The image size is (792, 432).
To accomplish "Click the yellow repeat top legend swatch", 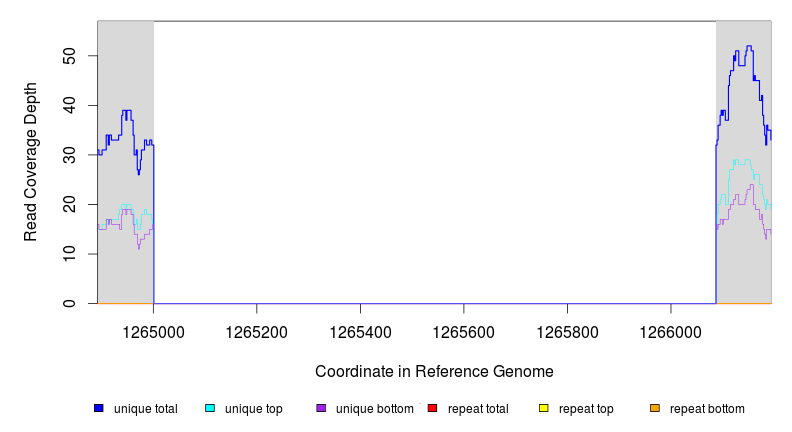I will (544, 408).
